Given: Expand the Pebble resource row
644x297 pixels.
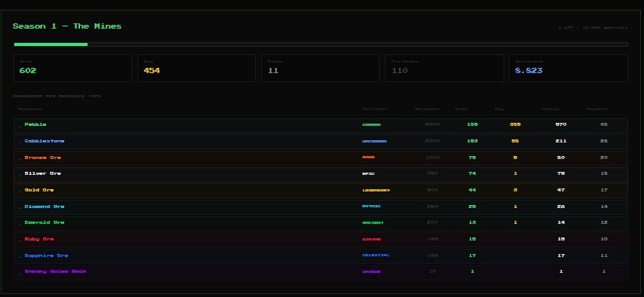Looking at the screenshot, I should coord(321,126).
